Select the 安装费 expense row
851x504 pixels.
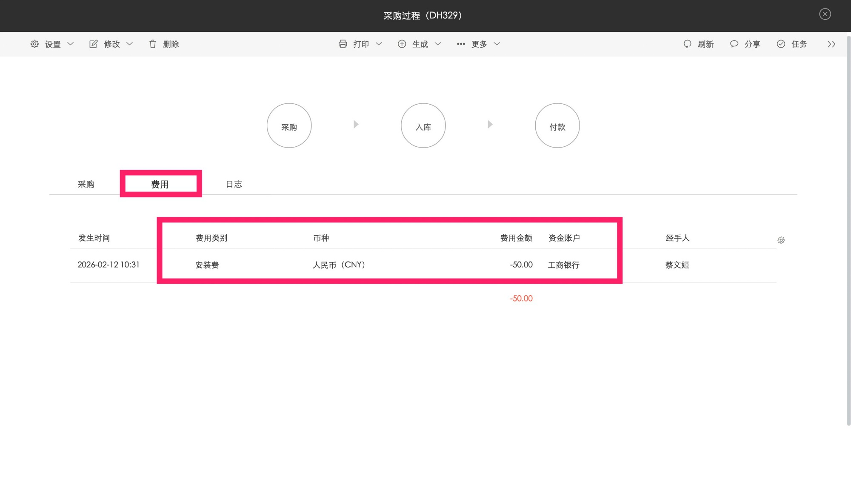point(207,265)
